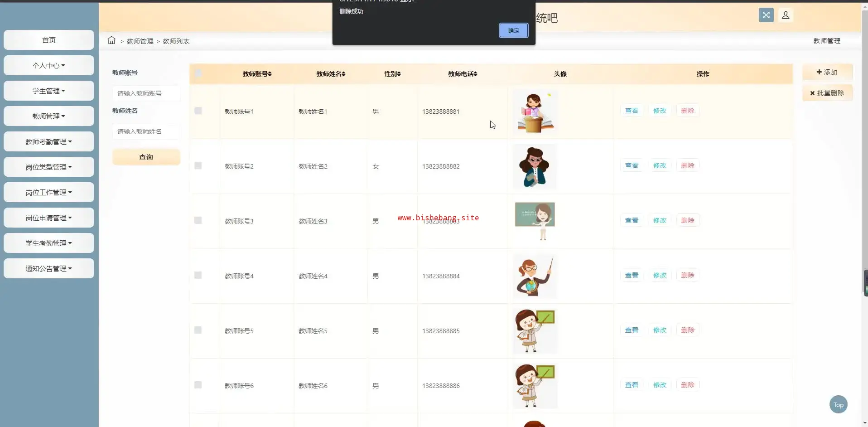Viewport: 868px width, 427px height.
Task: Open the user profile icon
Action: pos(786,15)
